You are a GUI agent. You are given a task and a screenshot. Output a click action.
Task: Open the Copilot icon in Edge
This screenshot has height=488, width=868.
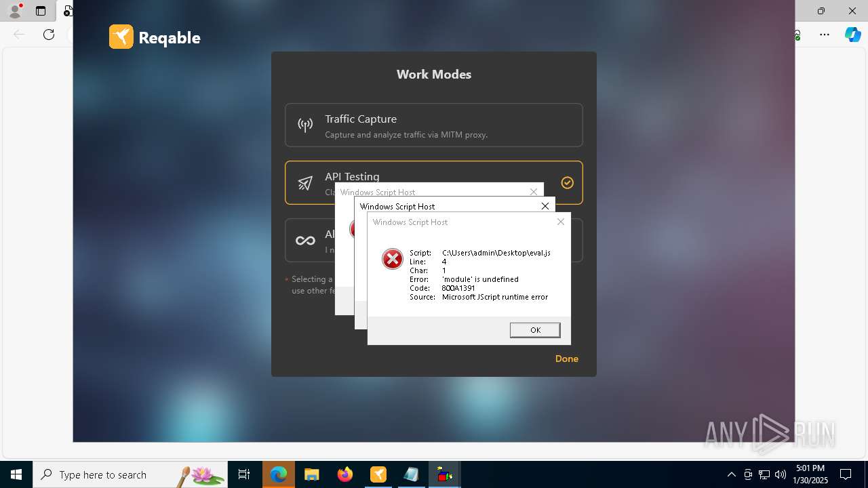point(852,35)
